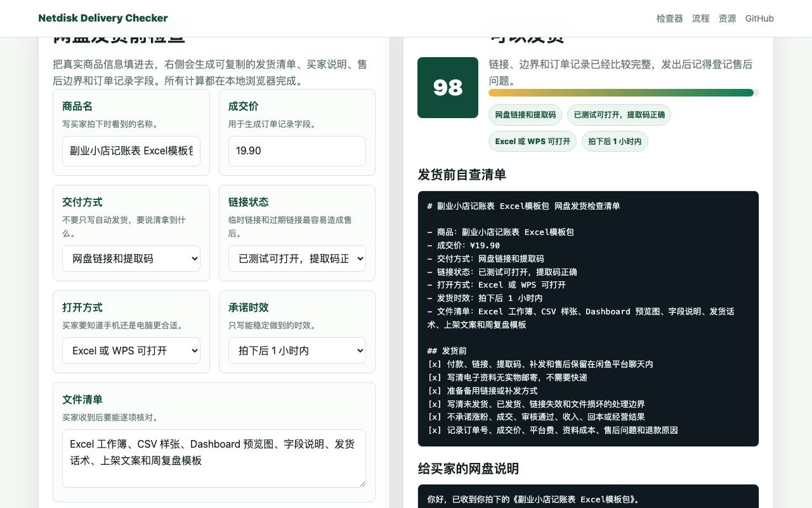Click the '- 链接状态：' line in the checklist
812x508 pixels.
[x=502, y=272]
